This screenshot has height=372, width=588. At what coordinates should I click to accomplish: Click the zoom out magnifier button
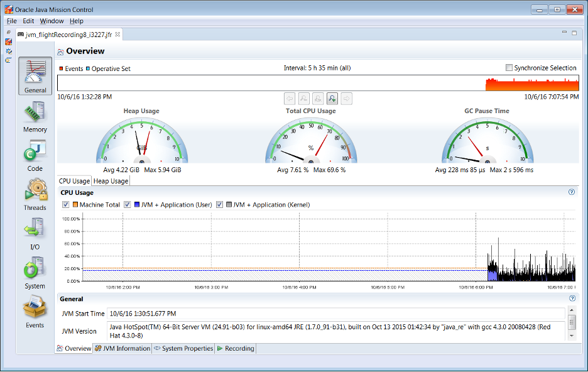304,99
